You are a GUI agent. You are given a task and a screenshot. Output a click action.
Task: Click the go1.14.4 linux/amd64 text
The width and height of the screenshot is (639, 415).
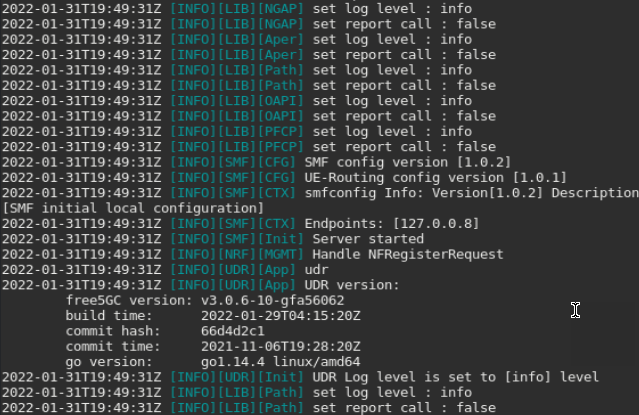(281, 362)
